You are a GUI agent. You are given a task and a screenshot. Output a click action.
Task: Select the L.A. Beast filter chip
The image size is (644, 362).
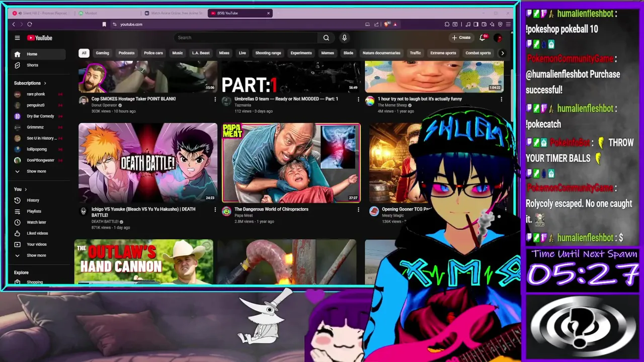pos(201,53)
